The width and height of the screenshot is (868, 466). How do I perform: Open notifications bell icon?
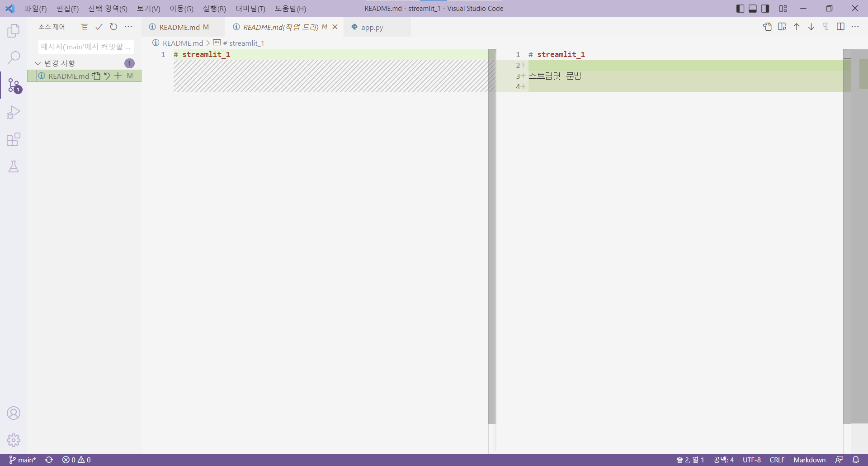click(x=856, y=460)
